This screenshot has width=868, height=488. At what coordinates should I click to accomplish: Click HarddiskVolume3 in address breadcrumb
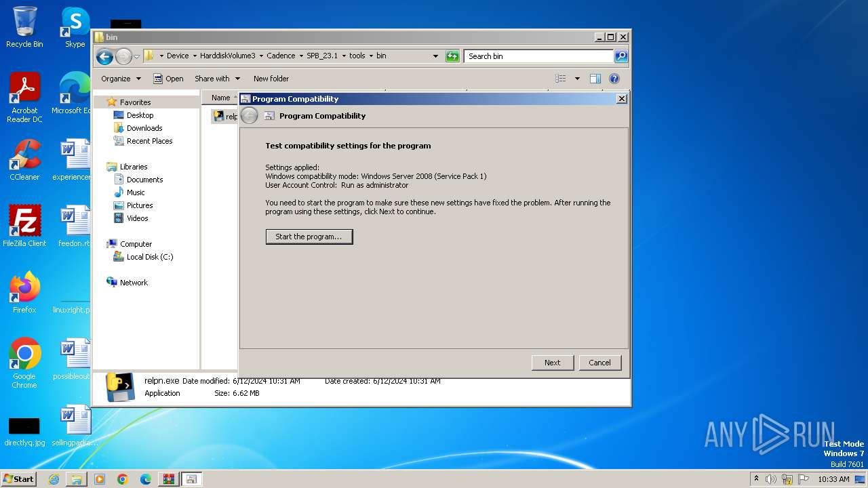(228, 56)
